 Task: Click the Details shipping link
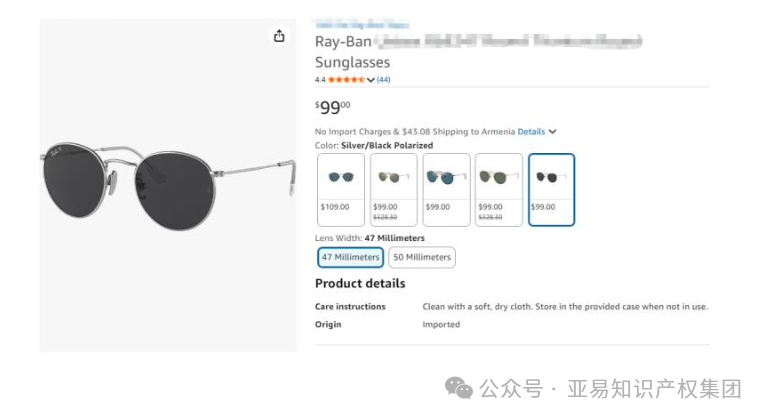(531, 131)
